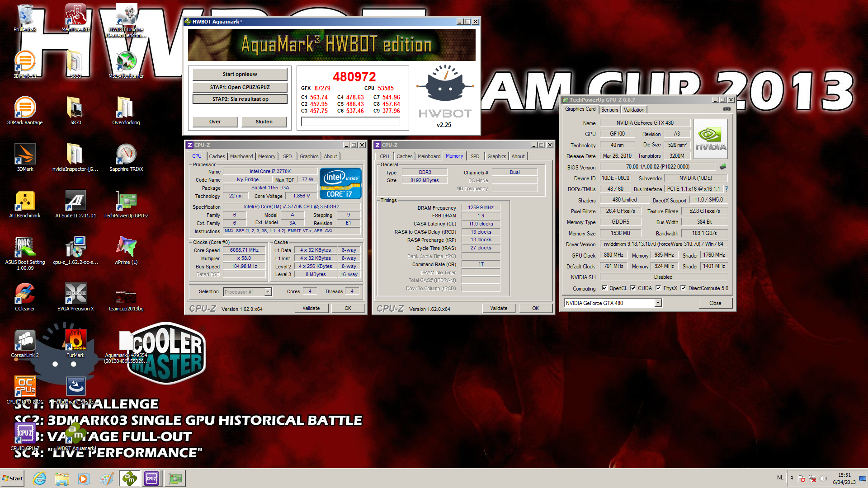
Task: Toggle DirectCompute 5.0 checkbox
Action: coord(683,288)
